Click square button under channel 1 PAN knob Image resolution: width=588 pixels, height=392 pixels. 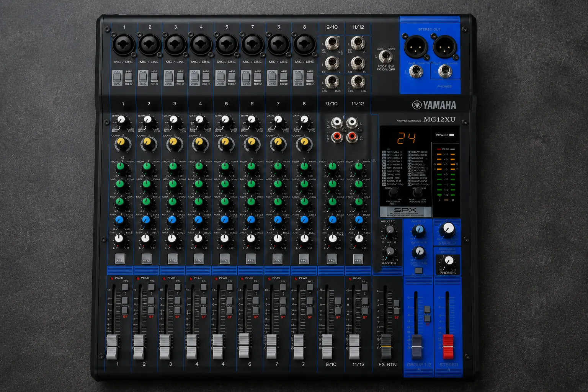tap(120, 258)
